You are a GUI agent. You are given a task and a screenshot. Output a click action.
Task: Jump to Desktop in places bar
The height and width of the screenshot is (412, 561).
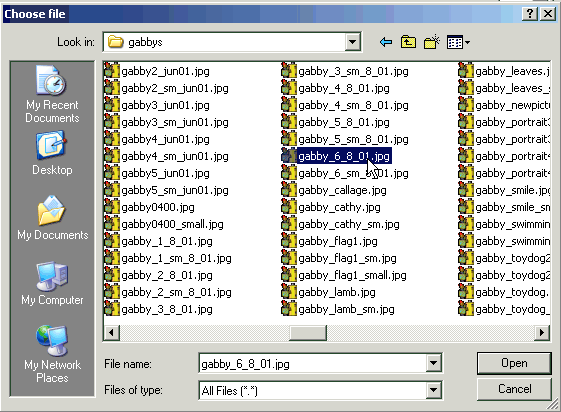[x=52, y=153]
